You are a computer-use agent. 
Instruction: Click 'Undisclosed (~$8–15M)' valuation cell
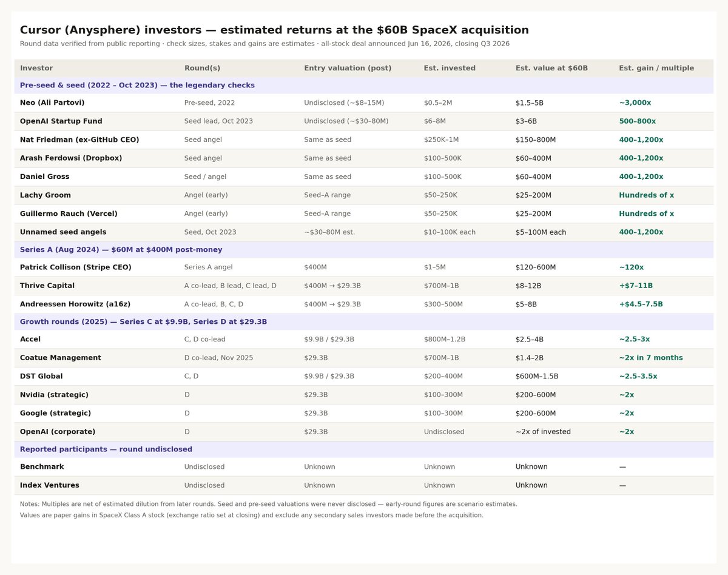344,103
